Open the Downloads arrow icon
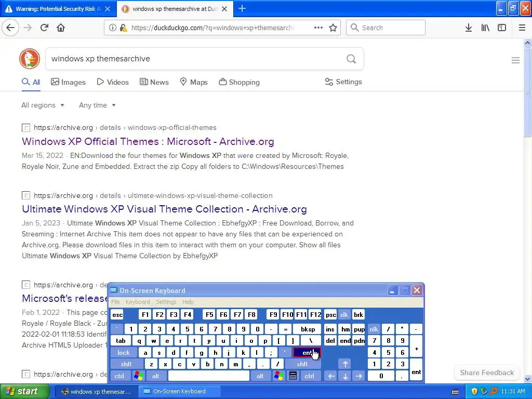 point(469,28)
